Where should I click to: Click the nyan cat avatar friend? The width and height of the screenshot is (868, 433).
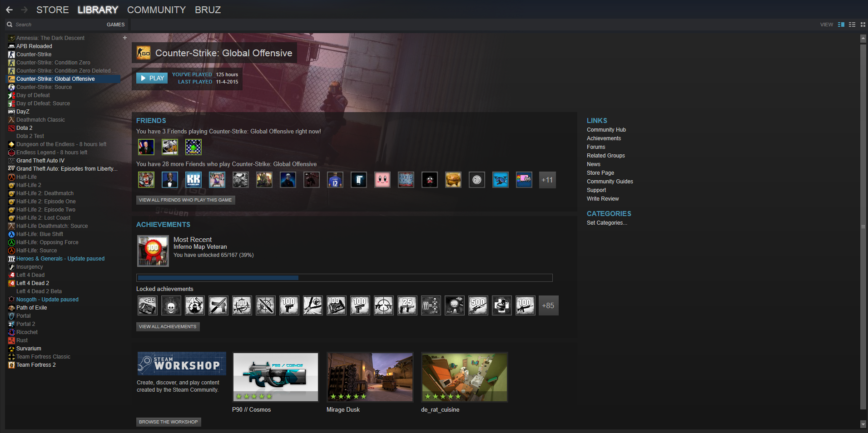click(524, 180)
